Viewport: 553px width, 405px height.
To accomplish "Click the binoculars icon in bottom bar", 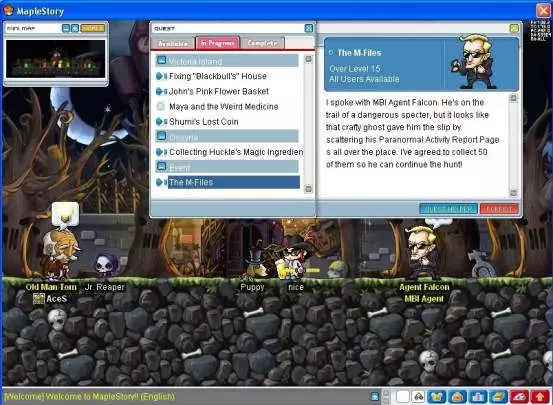I will (x=419, y=397).
